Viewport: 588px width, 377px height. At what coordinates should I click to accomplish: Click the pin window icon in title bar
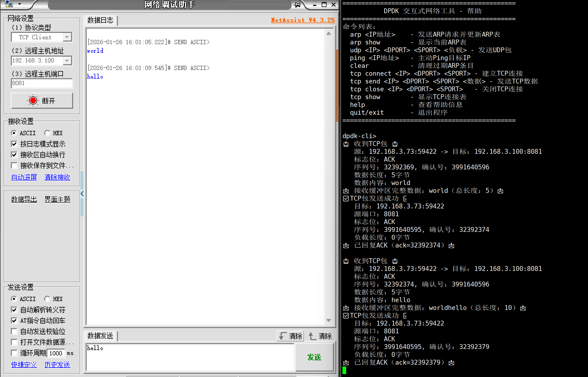[x=297, y=5]
